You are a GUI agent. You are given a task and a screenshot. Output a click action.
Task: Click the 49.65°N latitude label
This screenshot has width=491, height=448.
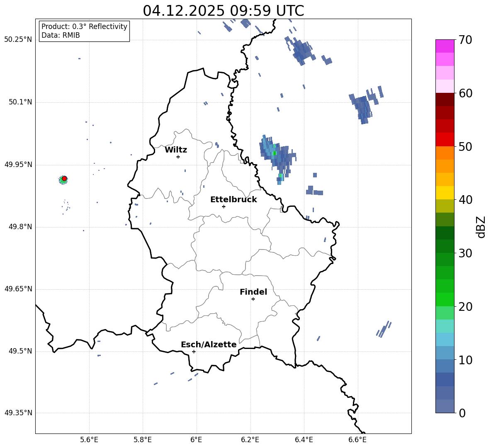tap(18, 289)
